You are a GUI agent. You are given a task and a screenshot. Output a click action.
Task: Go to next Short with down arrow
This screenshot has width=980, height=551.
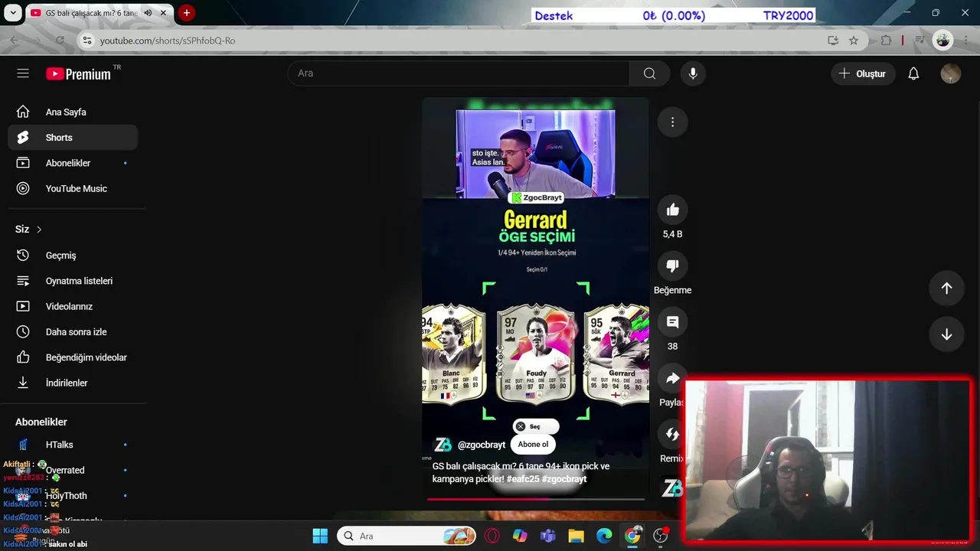(x=946, y=334)
